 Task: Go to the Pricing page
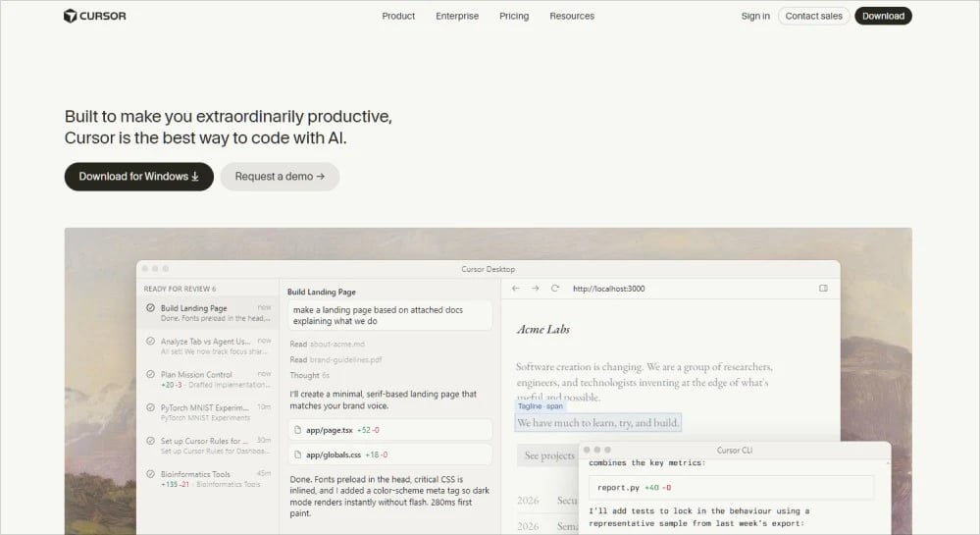[x=514, y=17]
